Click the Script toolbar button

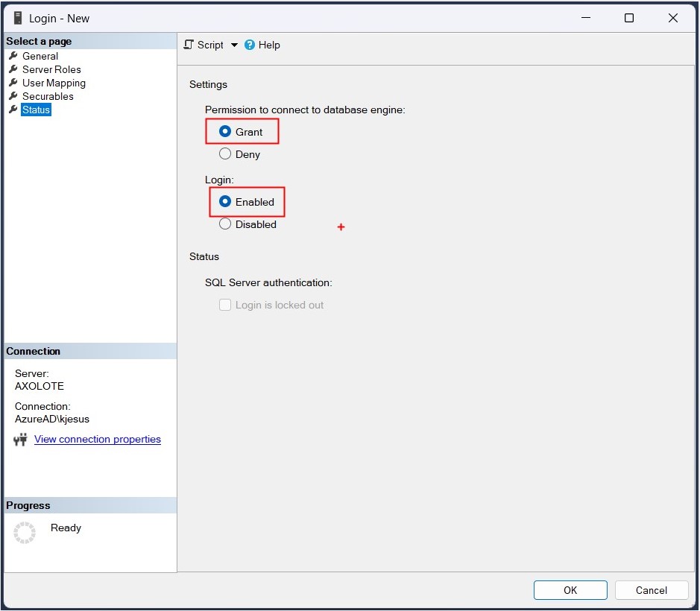pos(204,45)
